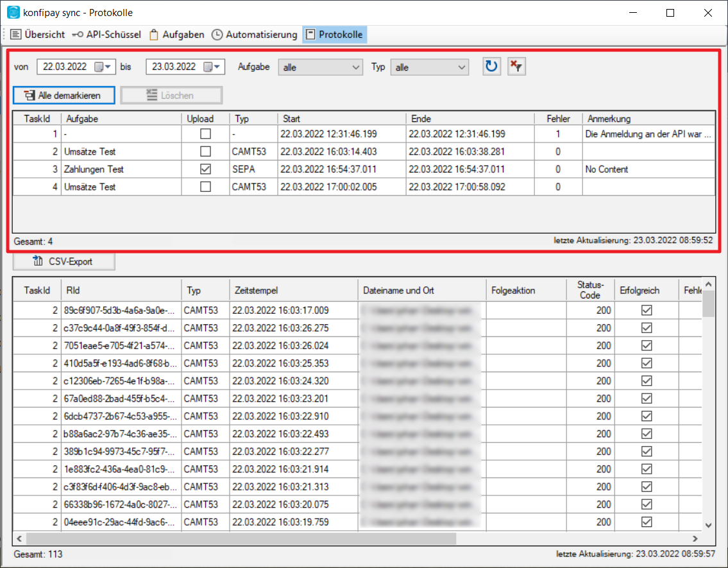Switch to the Aufgaben tab
The width and height of the screenshot is (728, 568).
(x=176, y=35)
